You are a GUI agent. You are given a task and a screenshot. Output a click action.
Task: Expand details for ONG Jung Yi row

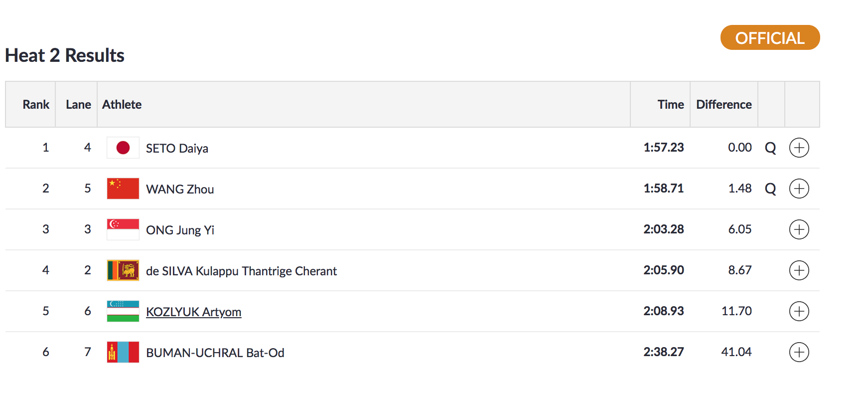[x=799, y=229]
